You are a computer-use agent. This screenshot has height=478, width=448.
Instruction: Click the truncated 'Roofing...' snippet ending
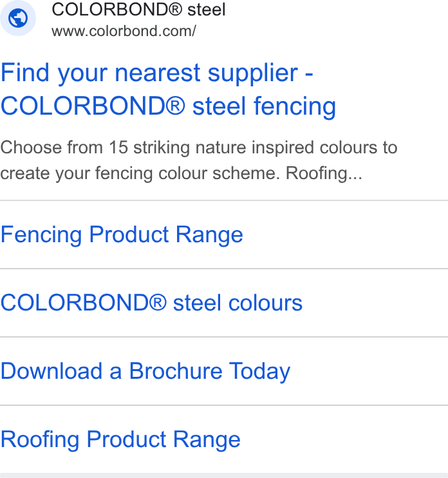[324, 173]
